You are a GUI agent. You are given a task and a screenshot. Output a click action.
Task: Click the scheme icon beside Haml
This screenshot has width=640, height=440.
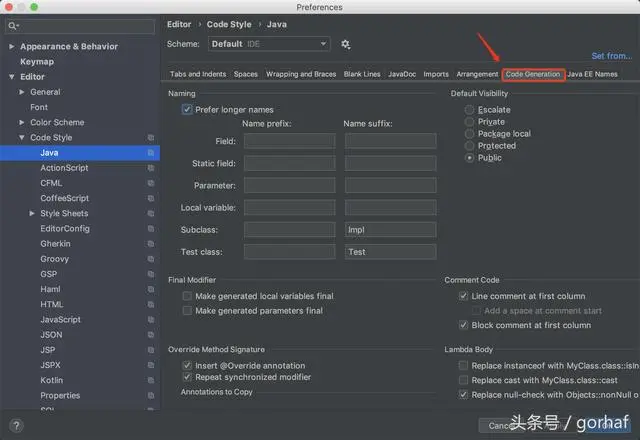pyautogui.click(x=151, y=289)
